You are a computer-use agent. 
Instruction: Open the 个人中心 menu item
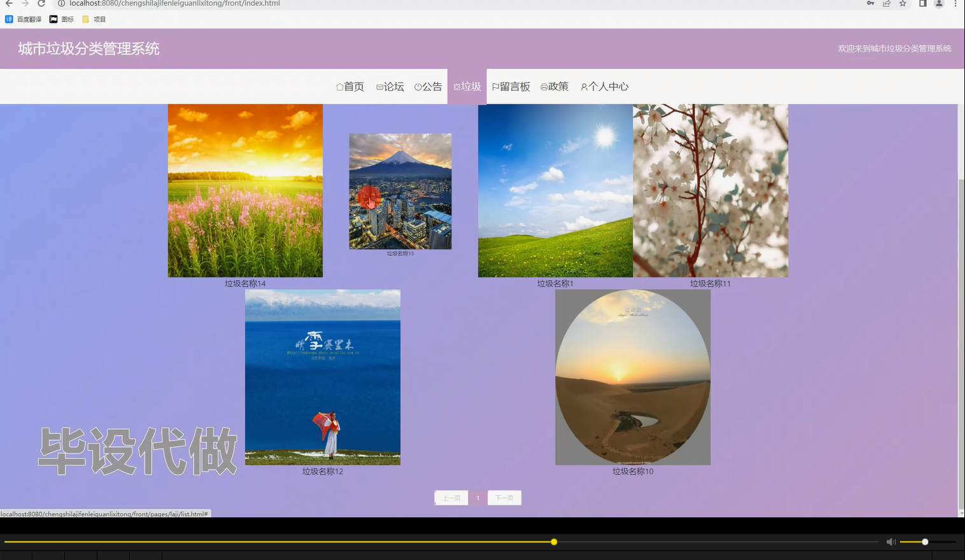click(605, 87)
